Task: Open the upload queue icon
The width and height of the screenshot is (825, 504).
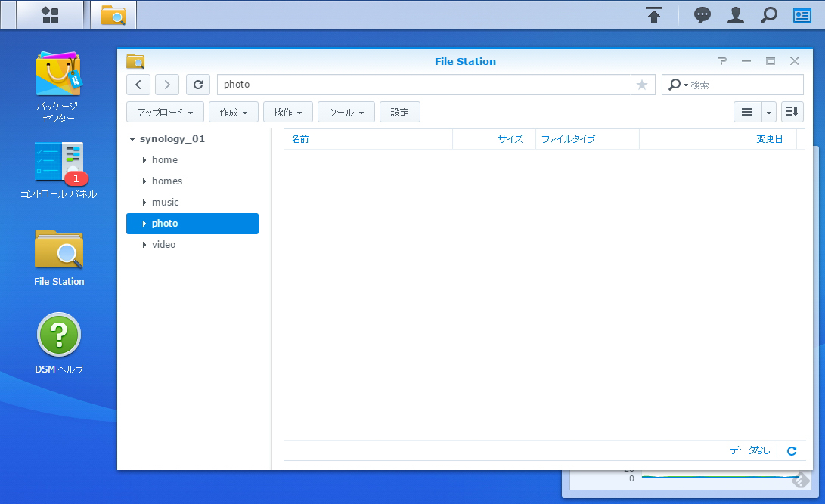Action: pyautogui.click(x=654, y=15)
